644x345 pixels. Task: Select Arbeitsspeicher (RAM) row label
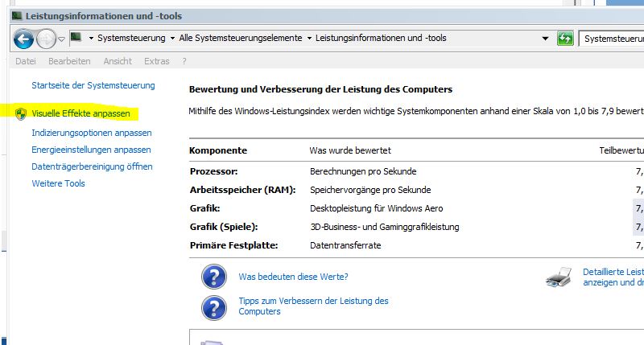(x=243, y=190)
